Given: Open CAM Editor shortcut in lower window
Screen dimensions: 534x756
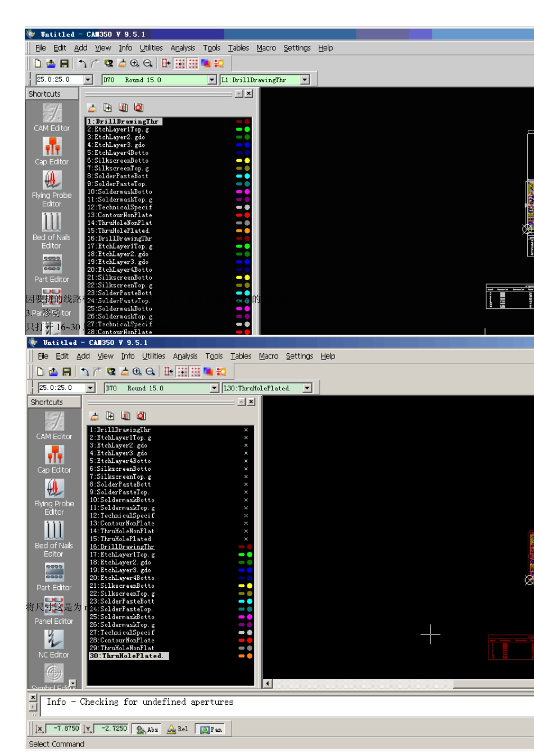Looking at the screenshot, I should 54,426.
